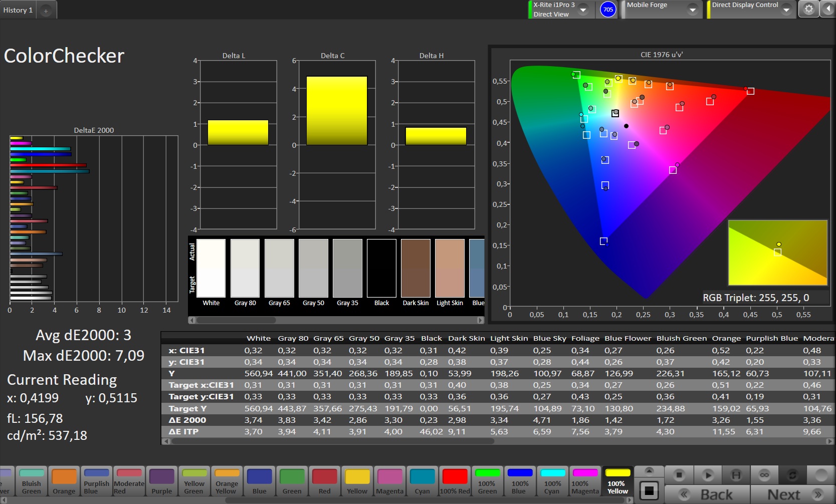Click the stop measurement button
Viewport: 836px width, 504px height.
679,474
